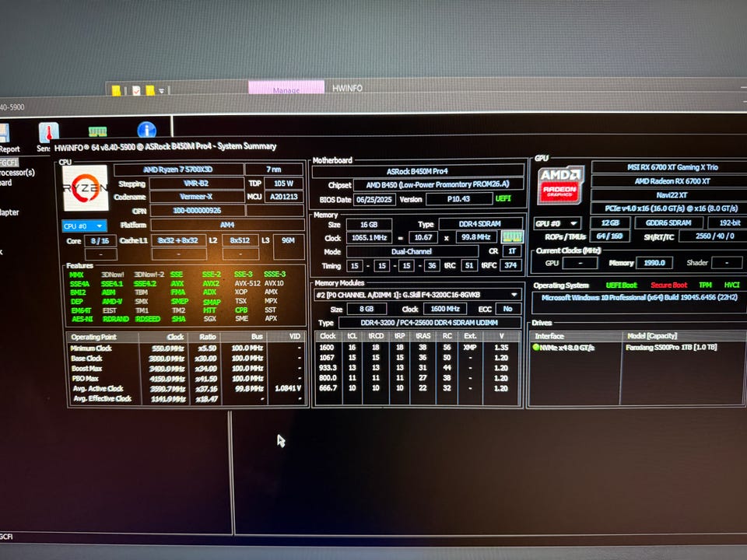Image resolution: width=747 pixels, height=560 pixels.
Task: Click the AMD B450 chipset field
Action: pyautogui.click(x=438, y=185)
